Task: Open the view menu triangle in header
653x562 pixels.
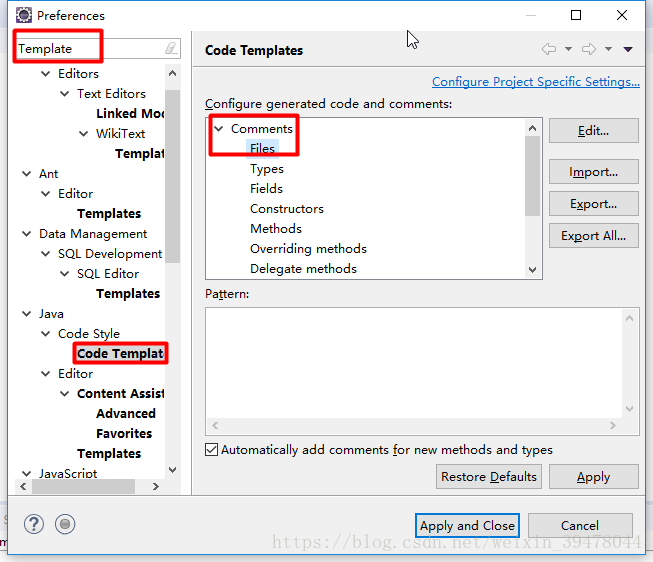Action: pyautogui.click(x=628, y=49)
